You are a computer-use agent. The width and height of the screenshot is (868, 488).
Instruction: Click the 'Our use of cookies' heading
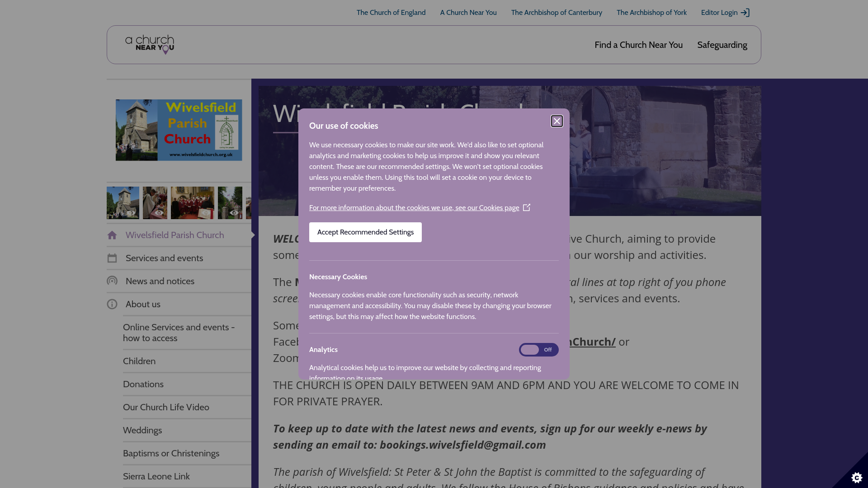coord(344,126)
